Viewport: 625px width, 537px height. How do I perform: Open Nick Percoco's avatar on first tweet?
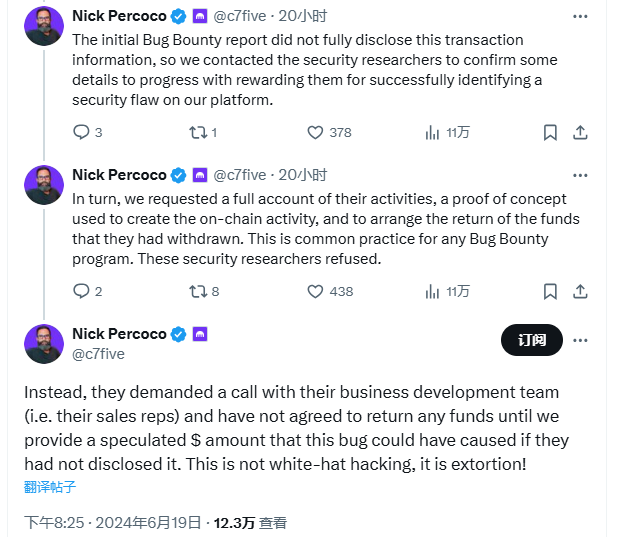click(44, 26)
